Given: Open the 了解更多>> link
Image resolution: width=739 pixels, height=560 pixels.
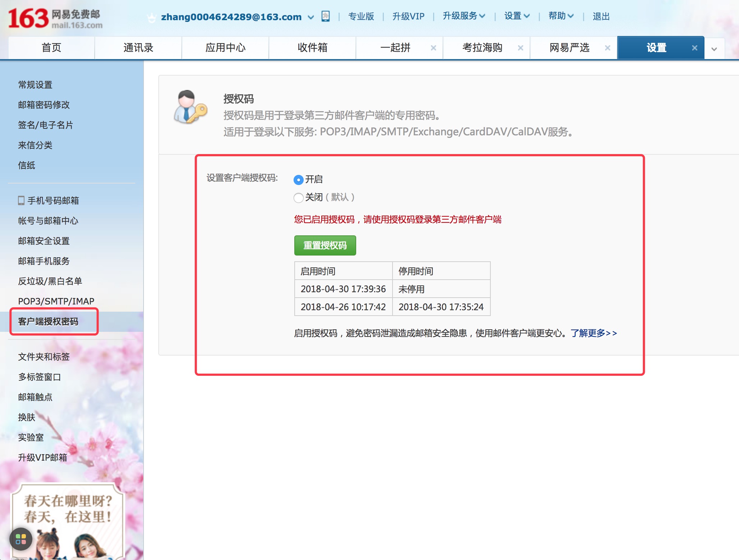Looking at the screenshot, I should click(594, 333).
